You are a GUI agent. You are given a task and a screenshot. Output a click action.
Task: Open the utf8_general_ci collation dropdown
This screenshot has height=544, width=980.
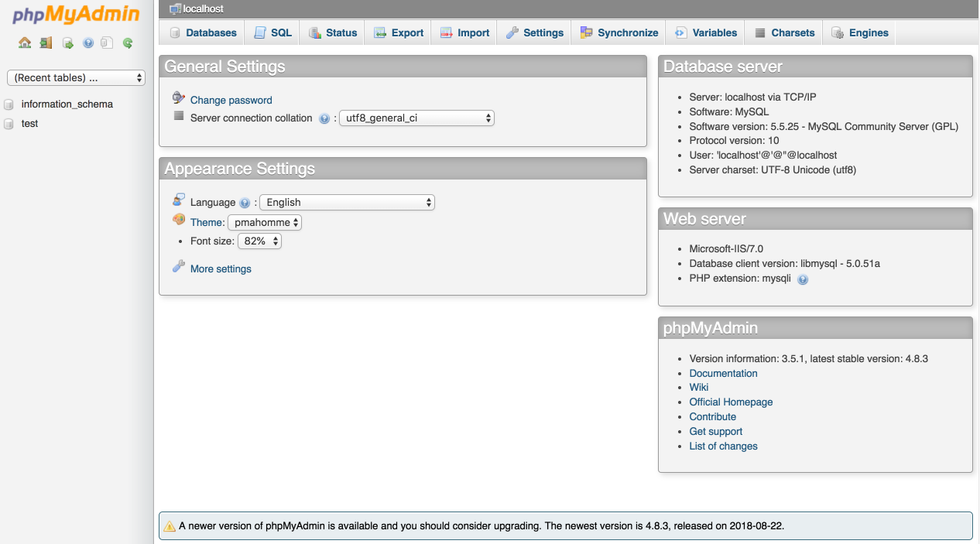pyautogui.click(x=416, y=118)
